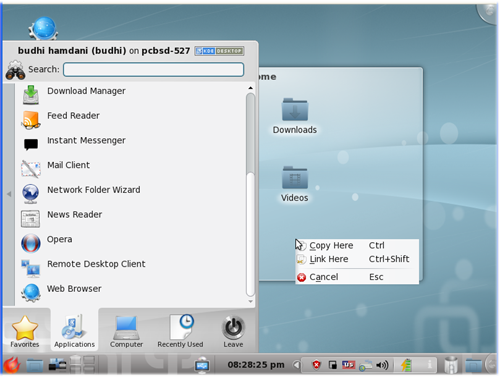
Task: Click the Web Browser label
Action: coord(74,289)
